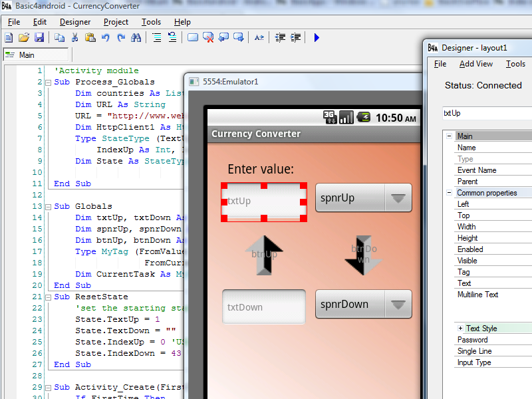
Task: Click the Redo arrow icon
Action: coord(121,38)
